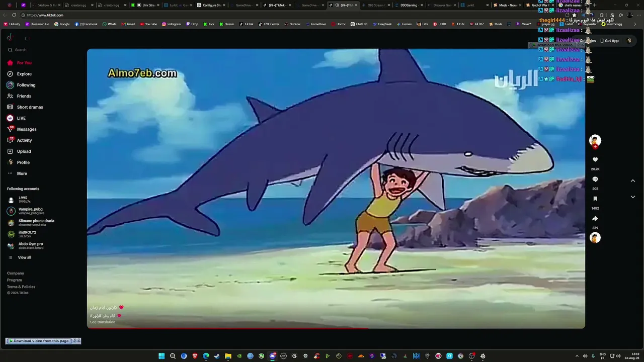Click the Get App button
644x362 pixels.
609,41
